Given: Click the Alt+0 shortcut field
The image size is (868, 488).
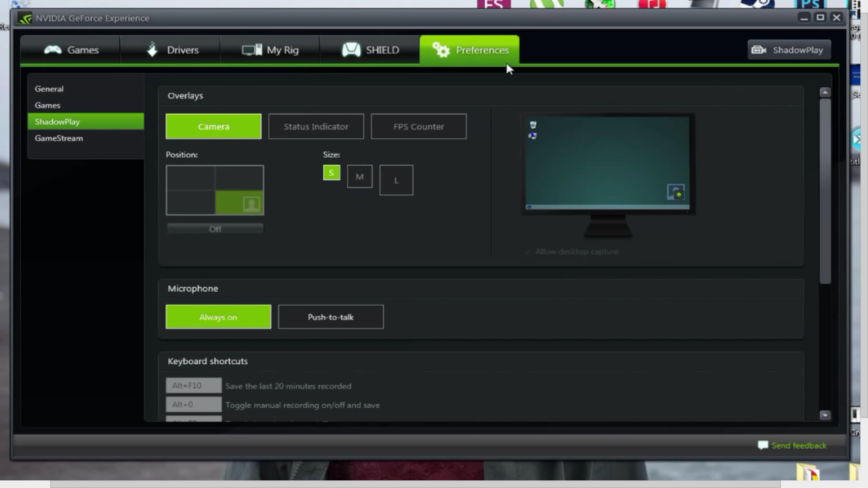Looking at the screenshot, I should pos(194,405).
